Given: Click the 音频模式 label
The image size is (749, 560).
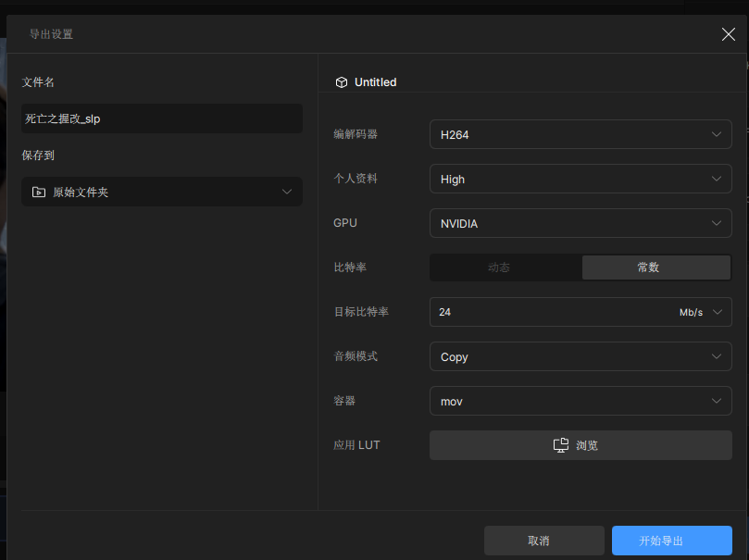Looking at the screenshot, I should click(356, 356).
